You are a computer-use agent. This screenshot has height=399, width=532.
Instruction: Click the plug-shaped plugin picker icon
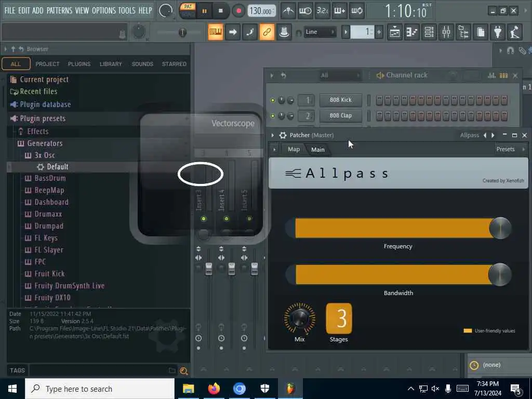click(498, 32)
